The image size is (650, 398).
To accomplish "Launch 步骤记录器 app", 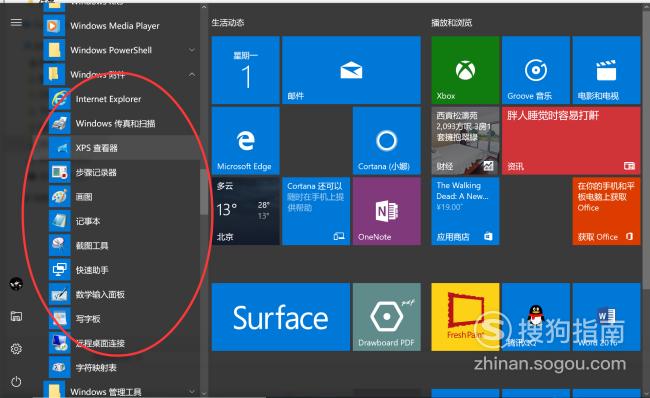I will tap(124, 172).
